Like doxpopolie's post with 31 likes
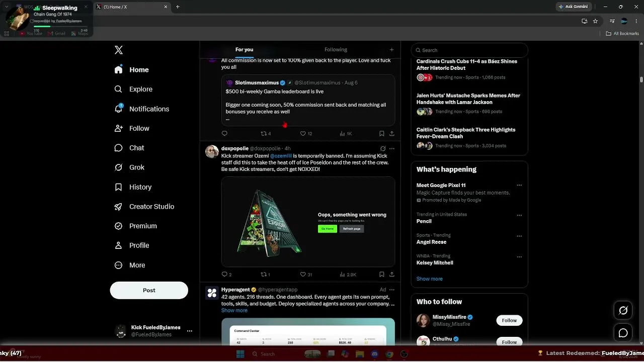Screen dimensions: 644x362 click(x=306, y=275)
